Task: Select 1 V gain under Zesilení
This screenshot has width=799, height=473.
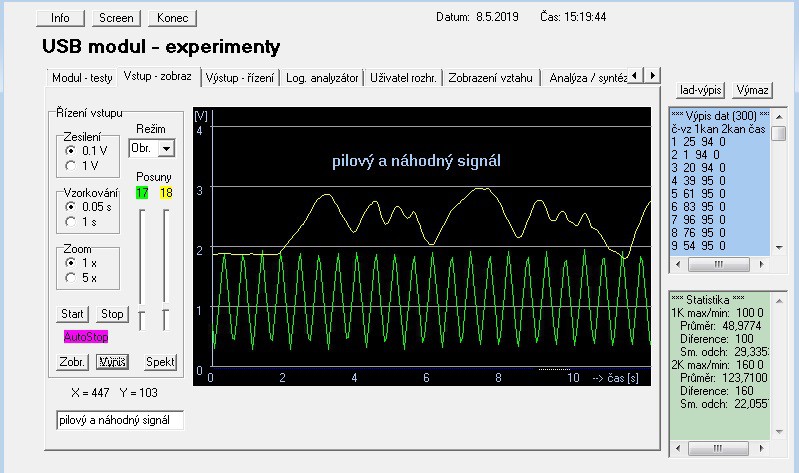Action: pyautogui.click(x=70, y=165)
